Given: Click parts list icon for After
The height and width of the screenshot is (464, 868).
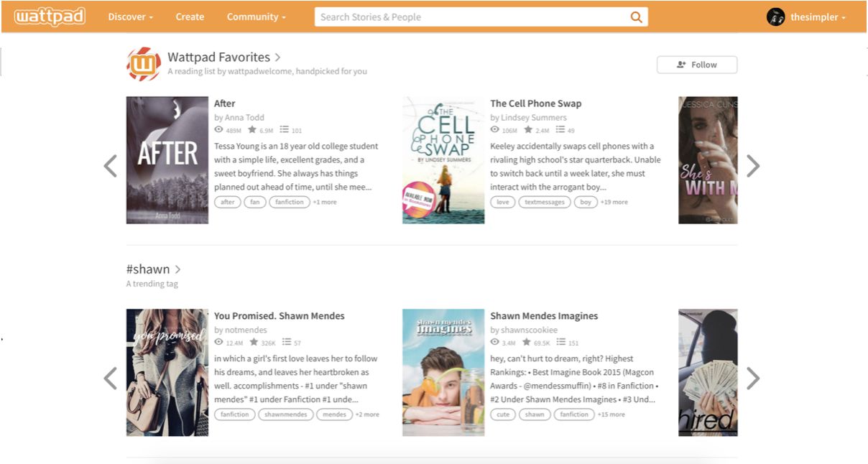Looking at the screenshot, I should 285,130.
